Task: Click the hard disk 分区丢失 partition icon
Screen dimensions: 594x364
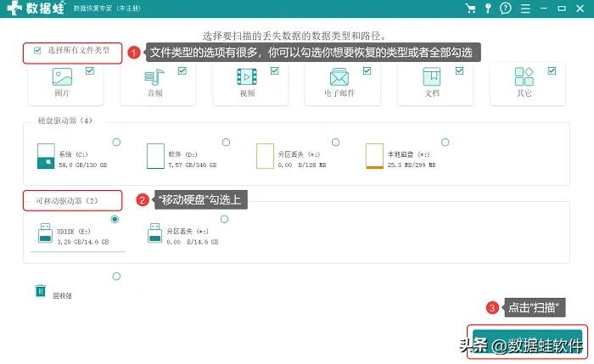Action: click(x=265, y=155)
